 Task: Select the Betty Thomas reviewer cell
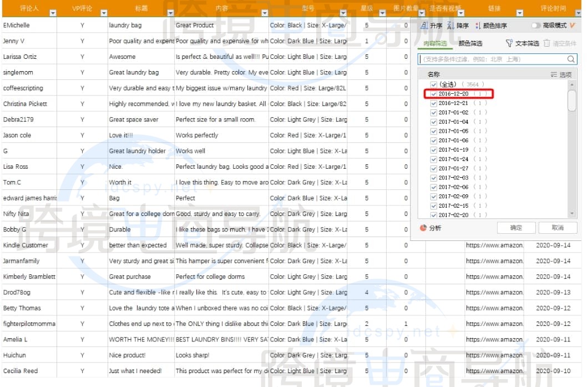pos(29,308)
